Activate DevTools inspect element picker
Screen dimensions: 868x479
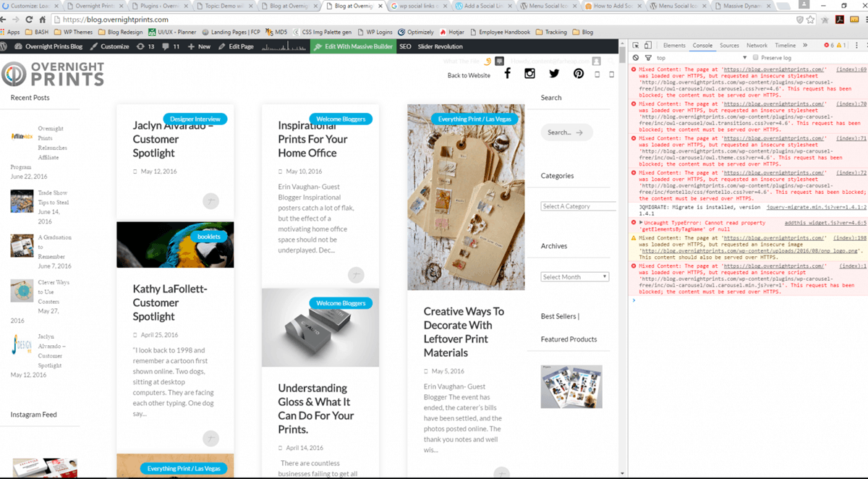tap(636, 46)
